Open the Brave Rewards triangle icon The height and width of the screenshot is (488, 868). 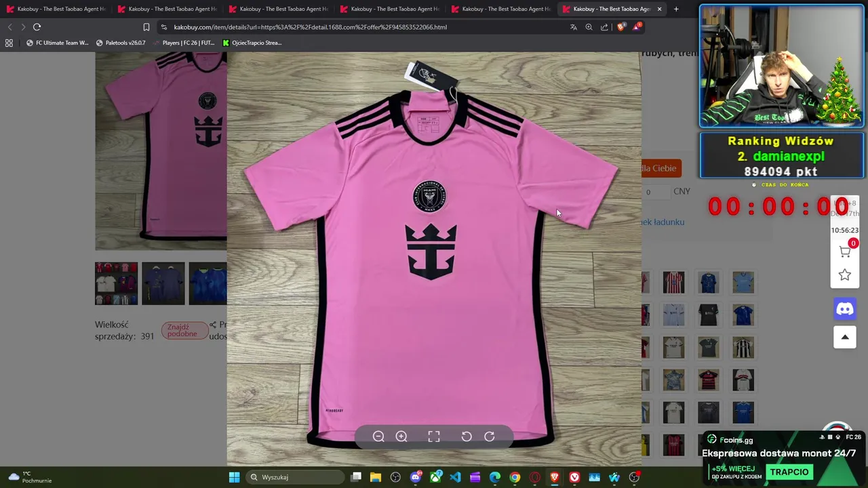pos(636,27)
